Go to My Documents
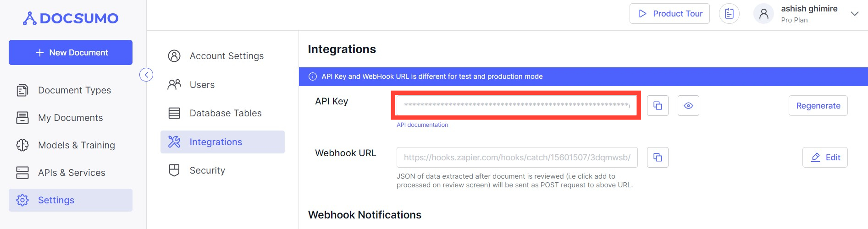 pyautogui.click(x=71, y=118)
